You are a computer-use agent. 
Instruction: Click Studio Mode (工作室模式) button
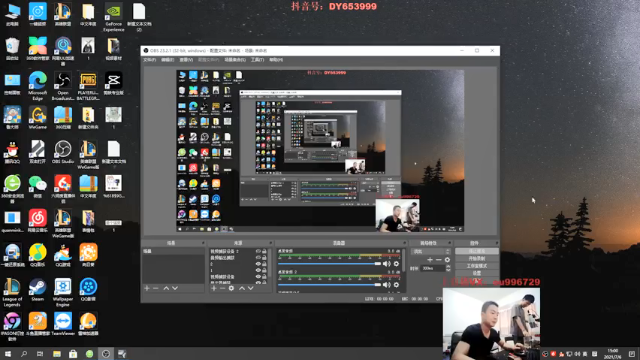coord(477,266)
